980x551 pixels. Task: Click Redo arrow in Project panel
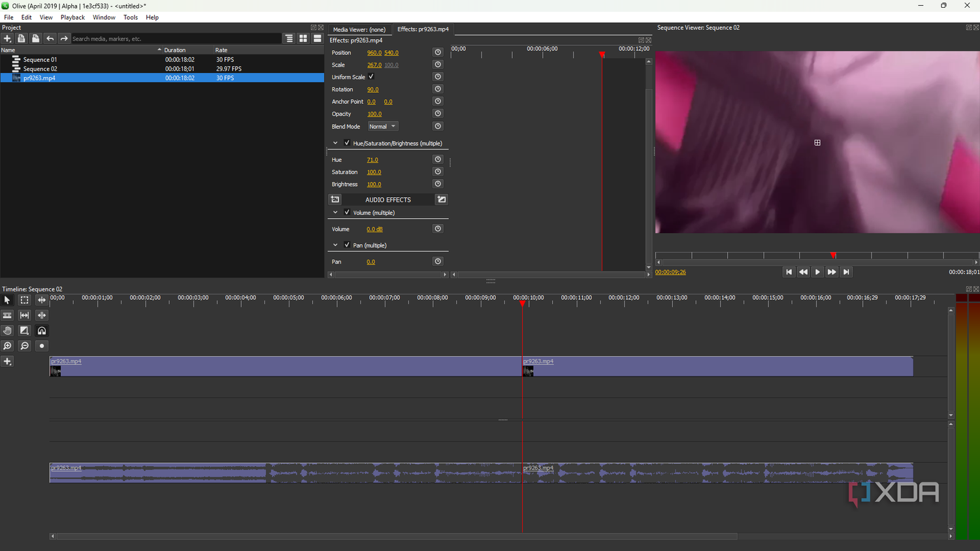[64, 39]
